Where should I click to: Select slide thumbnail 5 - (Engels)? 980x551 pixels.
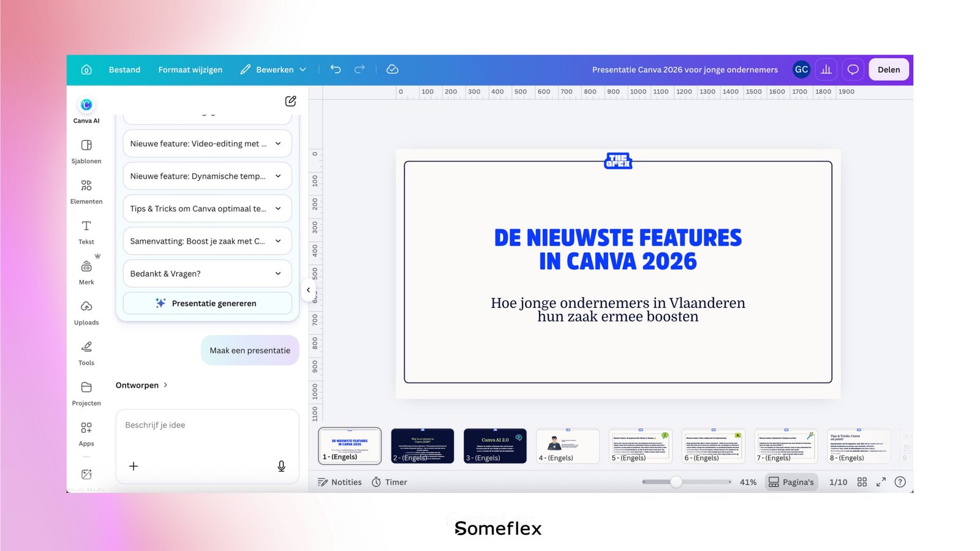click(x=641, y=446)
